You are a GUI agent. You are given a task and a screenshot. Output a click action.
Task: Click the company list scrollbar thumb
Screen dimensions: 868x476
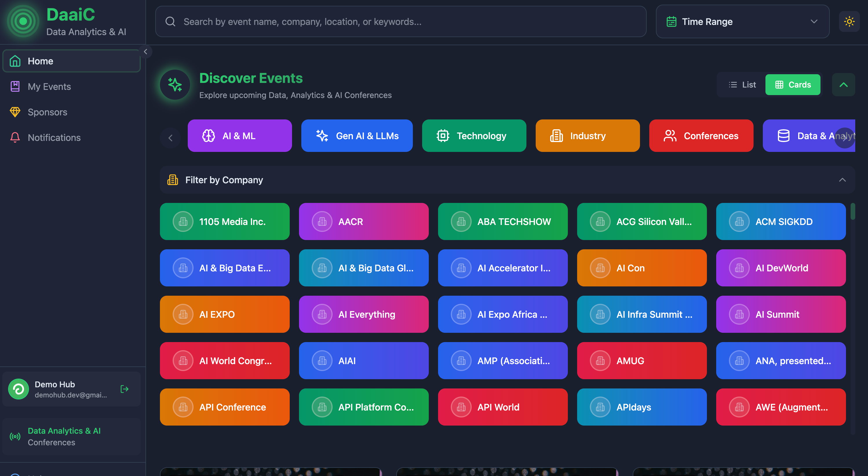(852, 211)
